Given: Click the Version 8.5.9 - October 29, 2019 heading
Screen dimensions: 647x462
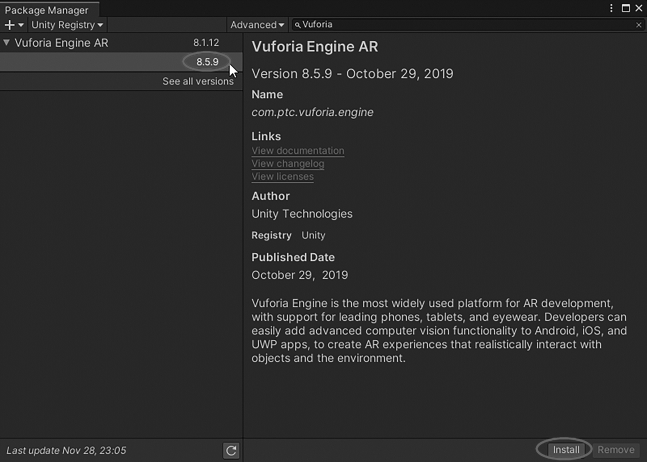Looking at the screenshot, I should pos(352,74).
